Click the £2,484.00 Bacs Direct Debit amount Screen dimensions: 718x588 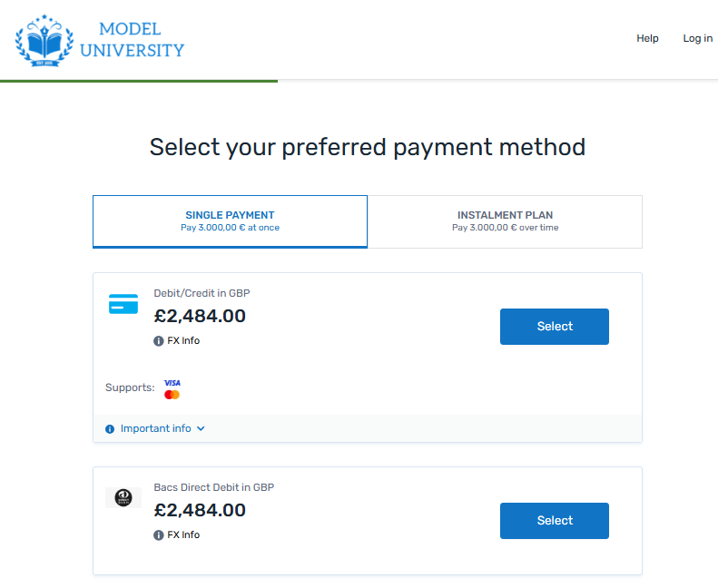coord(200,510)
